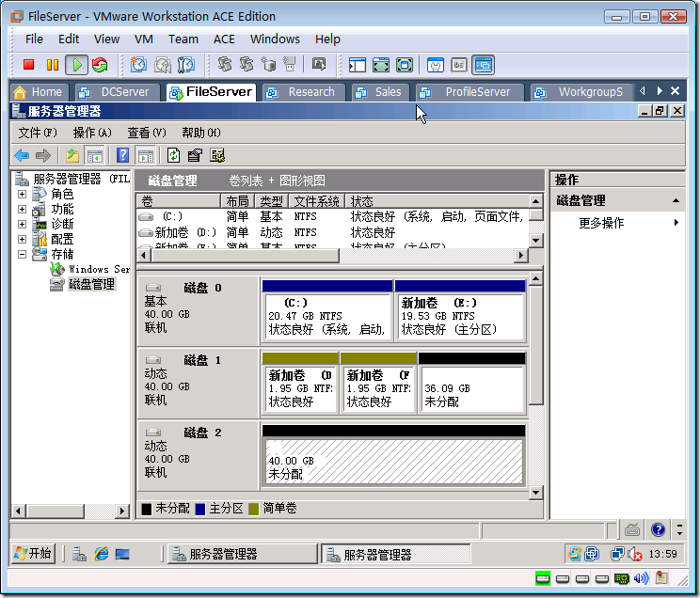This screenshot has width=700, height=598.
Task: Expand the 诊断 tree node
Action: 22,224
